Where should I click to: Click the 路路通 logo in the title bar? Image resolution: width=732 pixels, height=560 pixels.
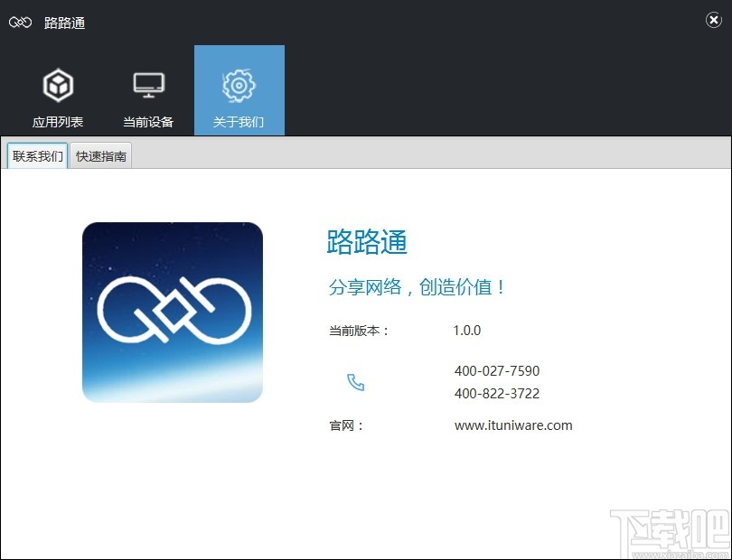[x=19, y=22]
